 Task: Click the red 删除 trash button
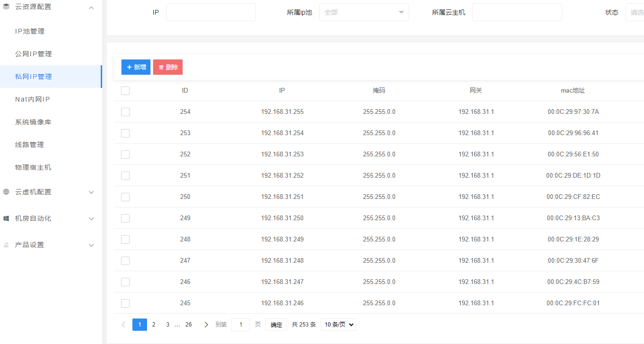168,67
